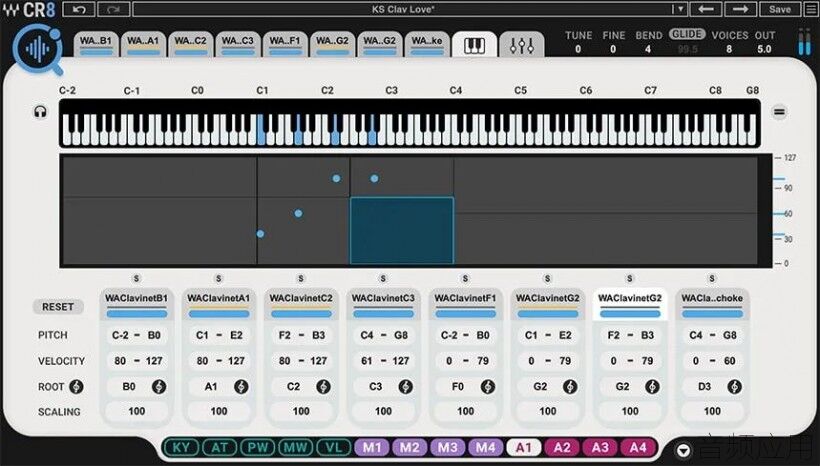Select the A3 assign button
This screenshot has width=820, height=466.
600,448
